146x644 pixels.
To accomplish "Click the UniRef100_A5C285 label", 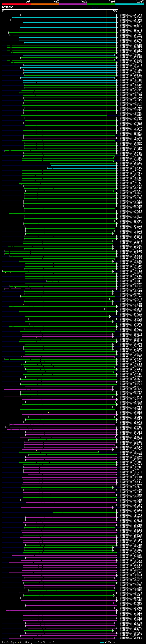I will pyautogui.click(x=131, y=138).
